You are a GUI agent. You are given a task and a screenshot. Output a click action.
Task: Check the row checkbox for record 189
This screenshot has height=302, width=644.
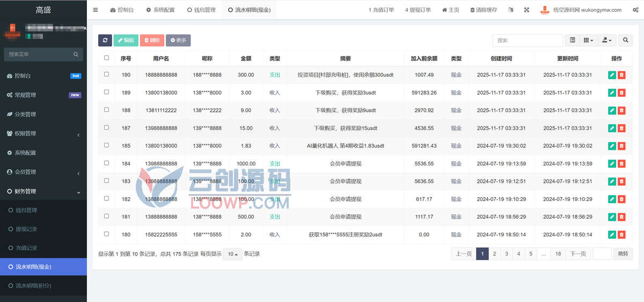pyautogui.click(x=106, y=92)
